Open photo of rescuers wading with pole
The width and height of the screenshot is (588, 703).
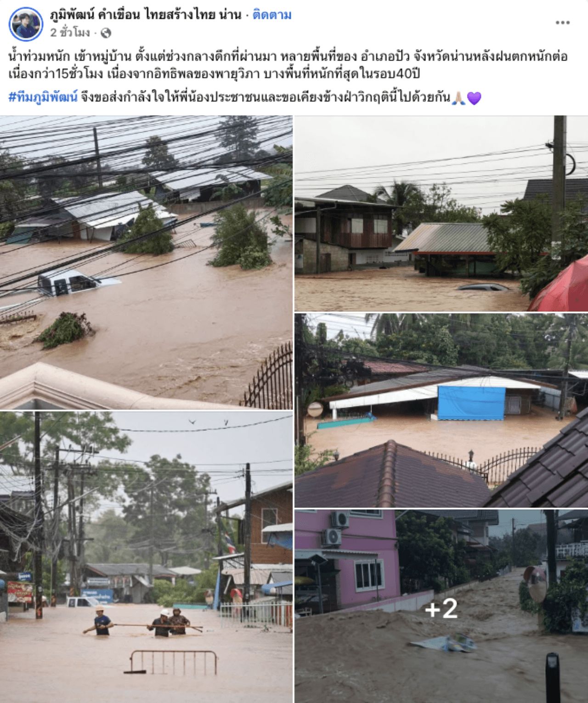146,557
